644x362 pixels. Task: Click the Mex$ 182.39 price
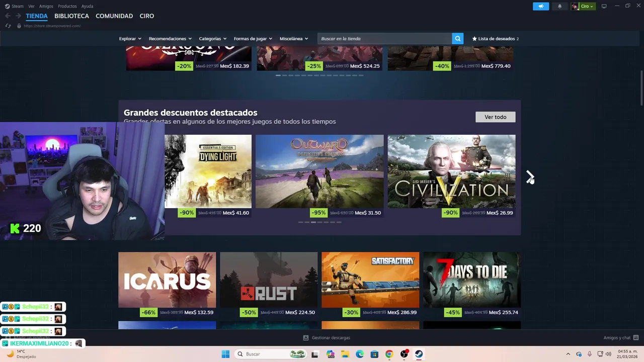tap(235, 66)
